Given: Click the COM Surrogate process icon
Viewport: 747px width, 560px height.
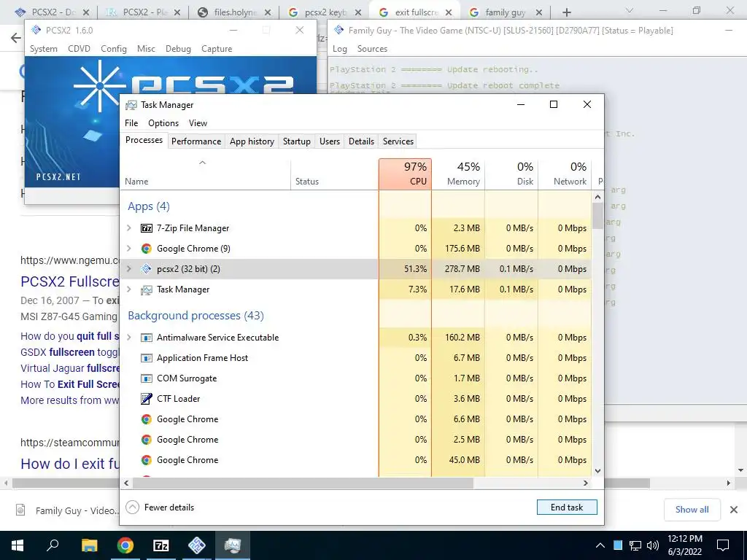Looking at the screenshot, I should pos(146,378).
